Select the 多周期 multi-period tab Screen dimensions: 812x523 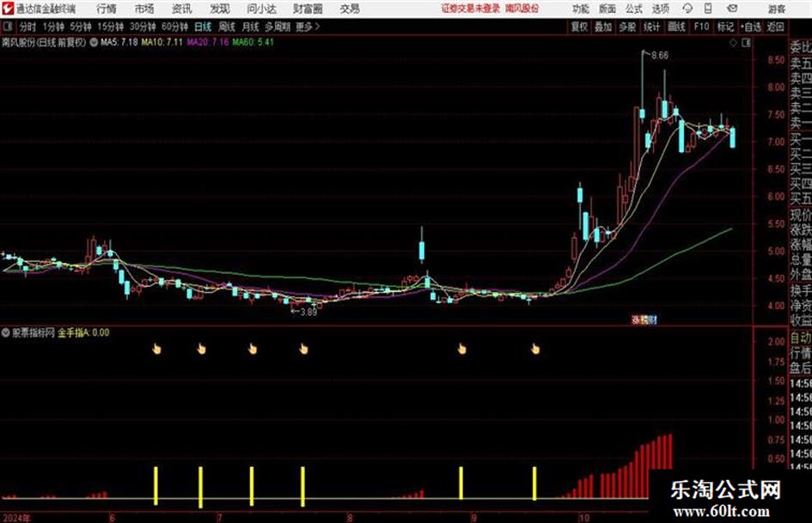(278, 27)
